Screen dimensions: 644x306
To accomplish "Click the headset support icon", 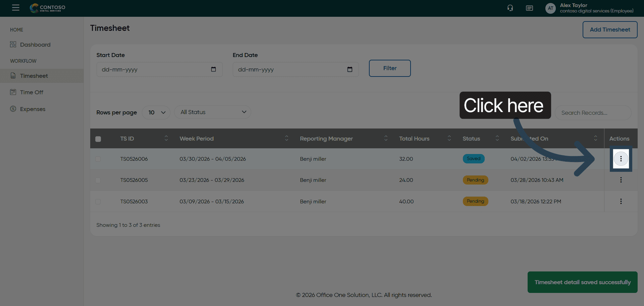I will [510, 8].
